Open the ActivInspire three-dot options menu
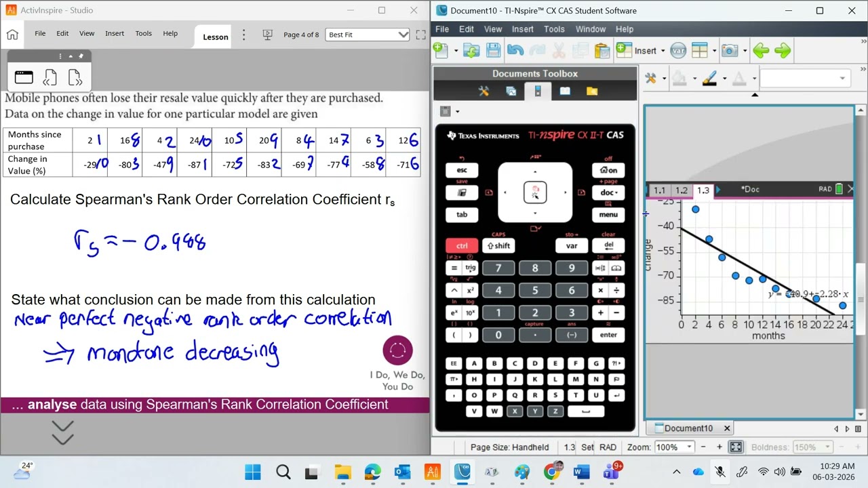 [x=244, y=35]
